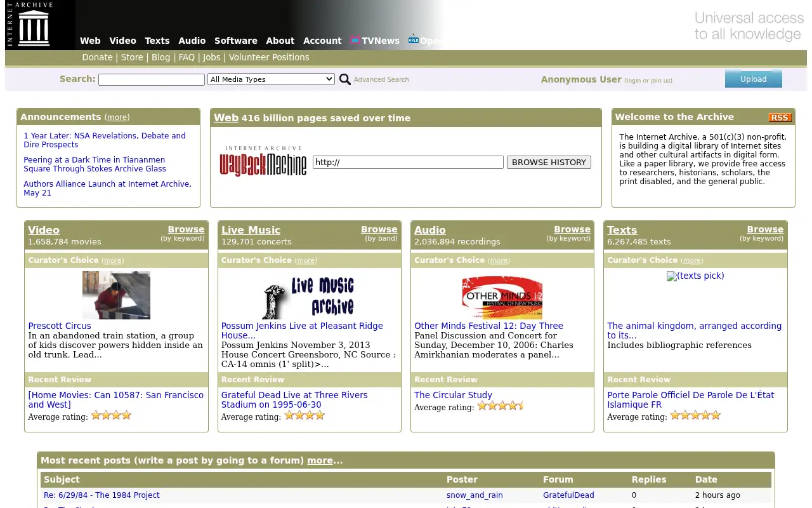
Task: Focus the Search text field
Action: point(152,79)
